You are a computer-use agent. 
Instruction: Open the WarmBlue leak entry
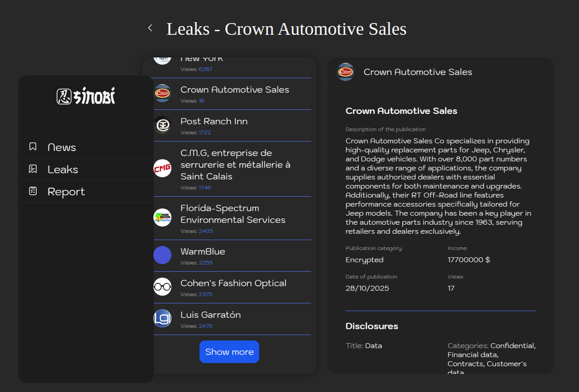tap(203, 252)
